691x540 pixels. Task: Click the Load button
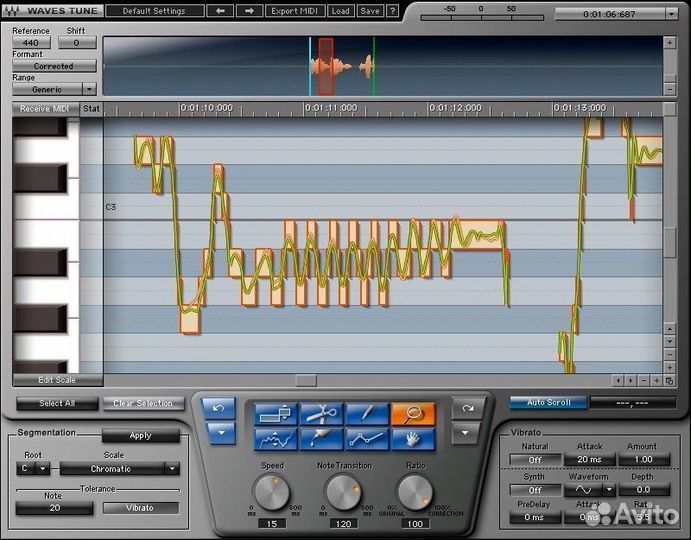click(341, 11)
